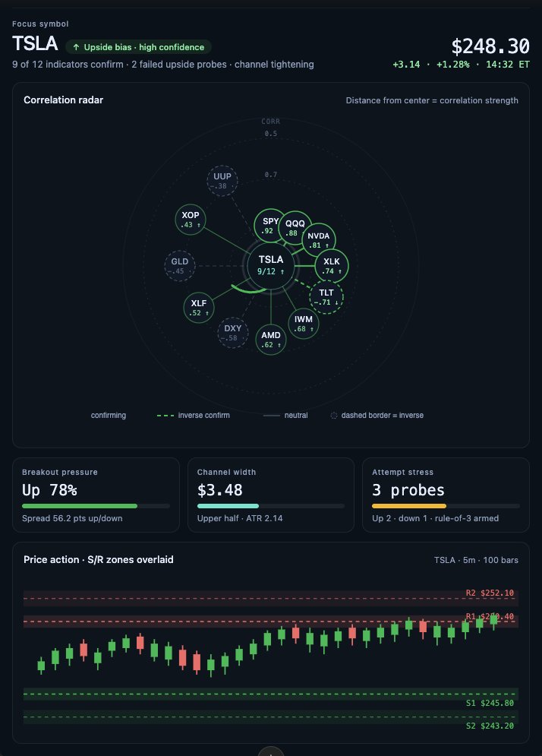Select the SPY node in correlation radar
This screenshot has width=542, height=756.
pyautogui.click(x=270, y=225)
